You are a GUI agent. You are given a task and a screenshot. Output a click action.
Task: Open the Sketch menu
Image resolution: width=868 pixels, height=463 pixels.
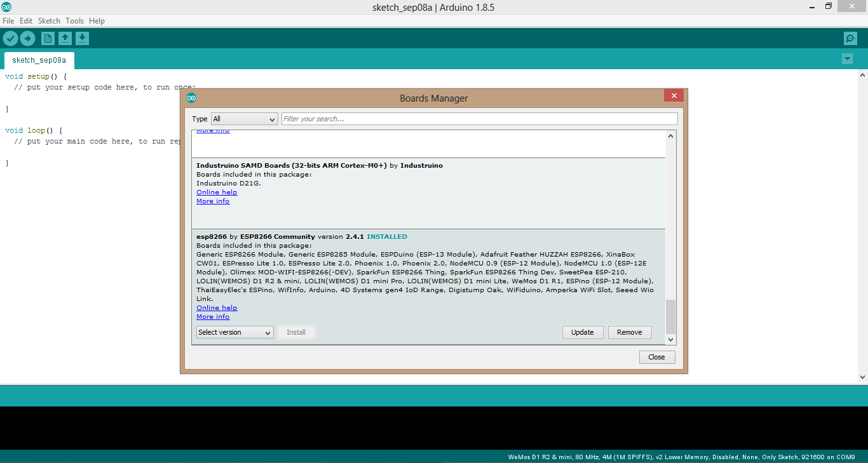(x=49, y=20)
